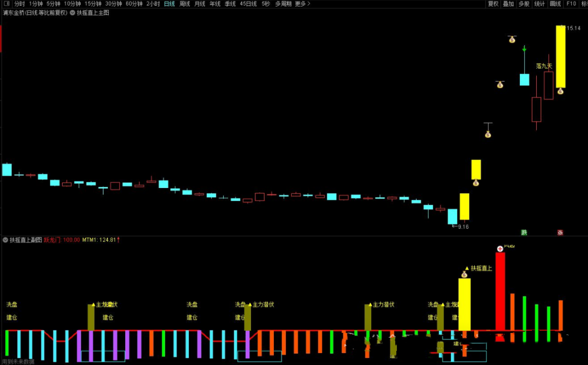Click the money bag icon above 落九天
This screenshot has width=588, height=365.
tap(512, 39)
